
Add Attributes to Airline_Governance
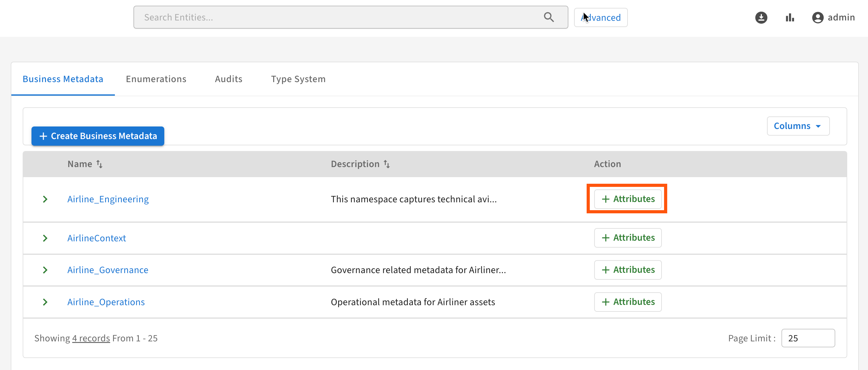628,270
